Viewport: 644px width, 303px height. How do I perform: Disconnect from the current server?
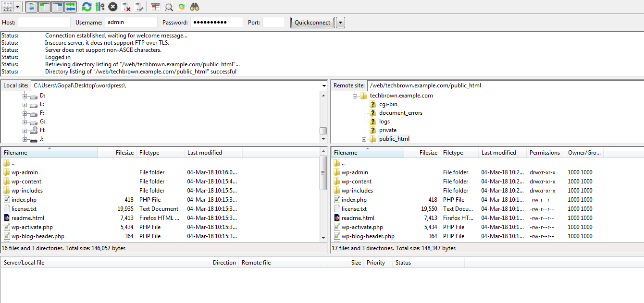pyautogui.click(x=126, y=7)
